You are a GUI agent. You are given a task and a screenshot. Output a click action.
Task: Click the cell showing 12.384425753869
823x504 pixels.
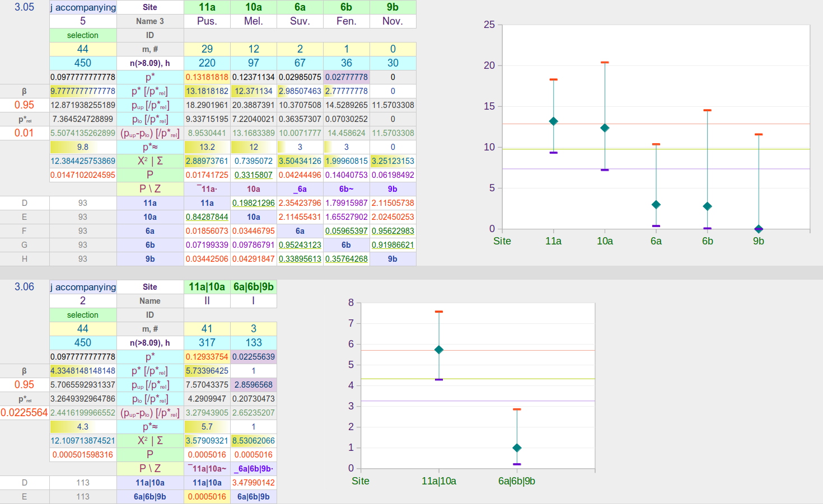pos(83,161)
